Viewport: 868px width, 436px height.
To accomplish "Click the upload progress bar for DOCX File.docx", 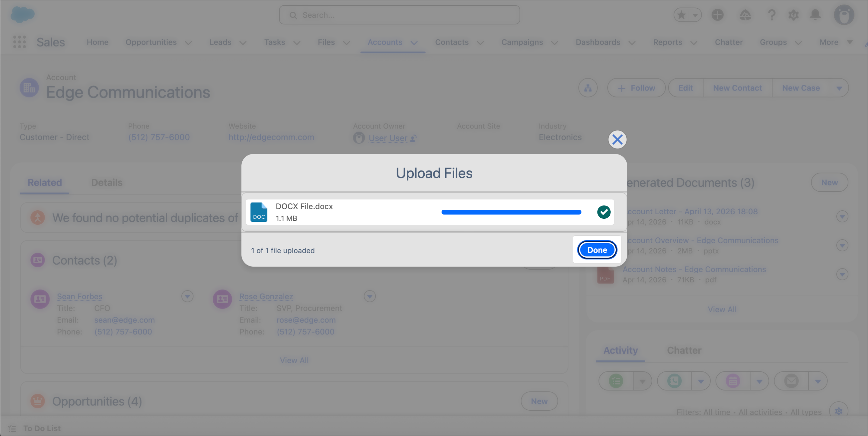I will pyautogui.click(x=511, y=212).
